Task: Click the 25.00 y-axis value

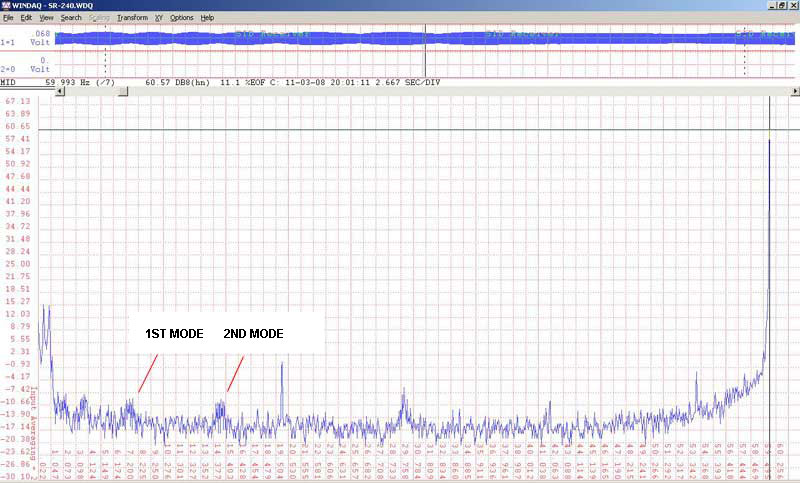Action: (18, 264)
